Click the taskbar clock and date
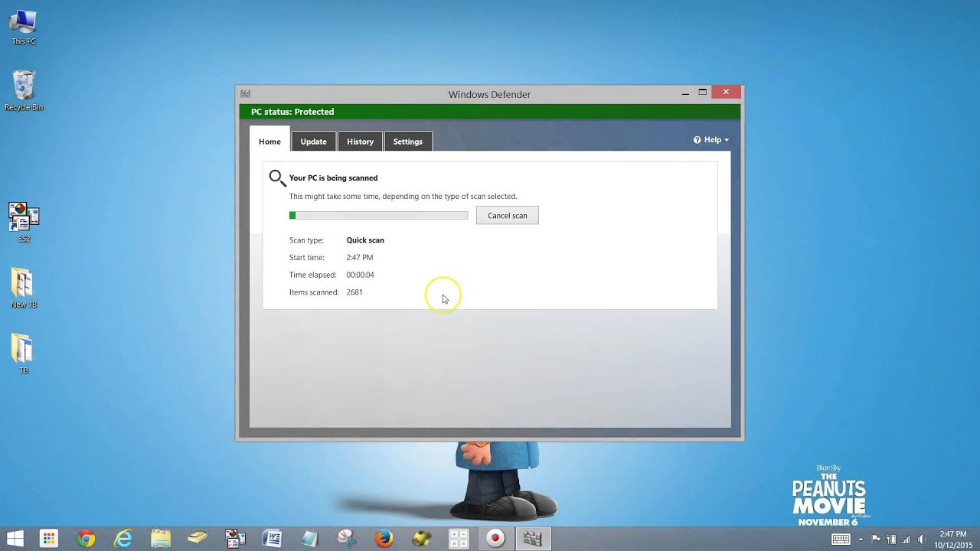Viewport: 980px width, 551px height. coord(952,539)
